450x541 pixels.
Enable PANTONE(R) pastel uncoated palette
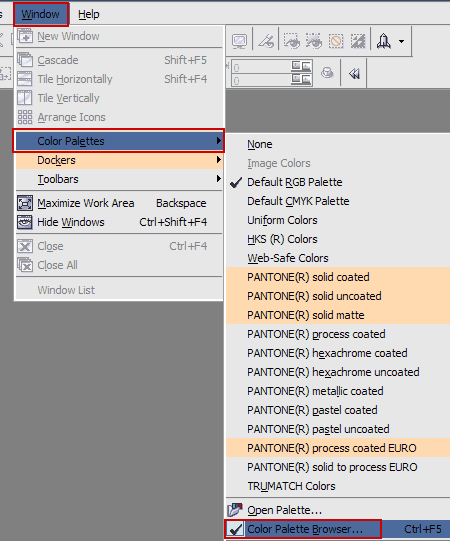338,429
